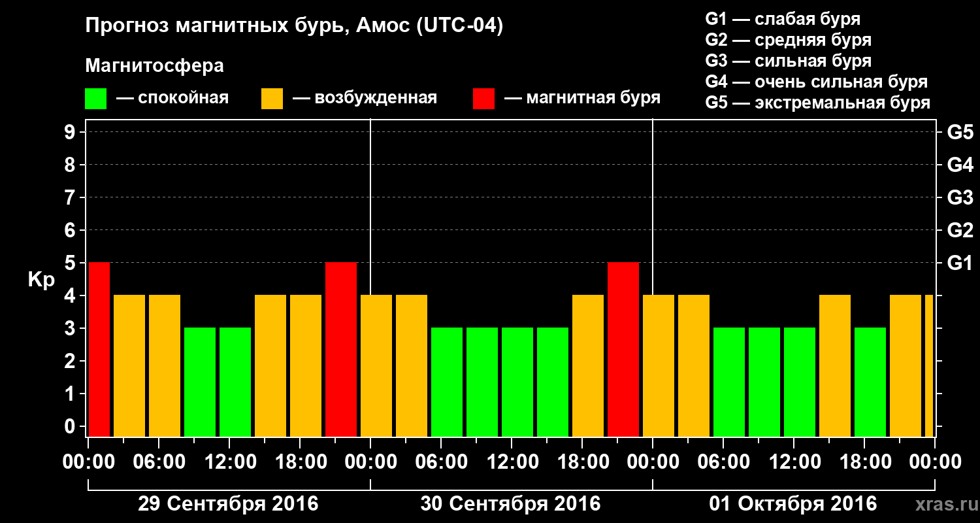Click the green bar at 09:00 on 29 Сентября

tap(200, 382)
